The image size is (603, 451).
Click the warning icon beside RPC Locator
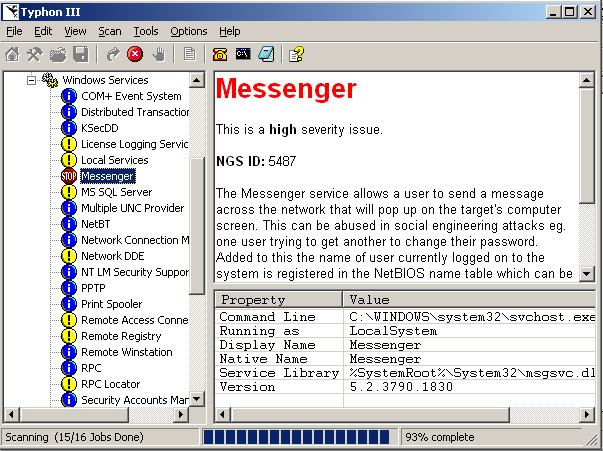tap(69, 384)
